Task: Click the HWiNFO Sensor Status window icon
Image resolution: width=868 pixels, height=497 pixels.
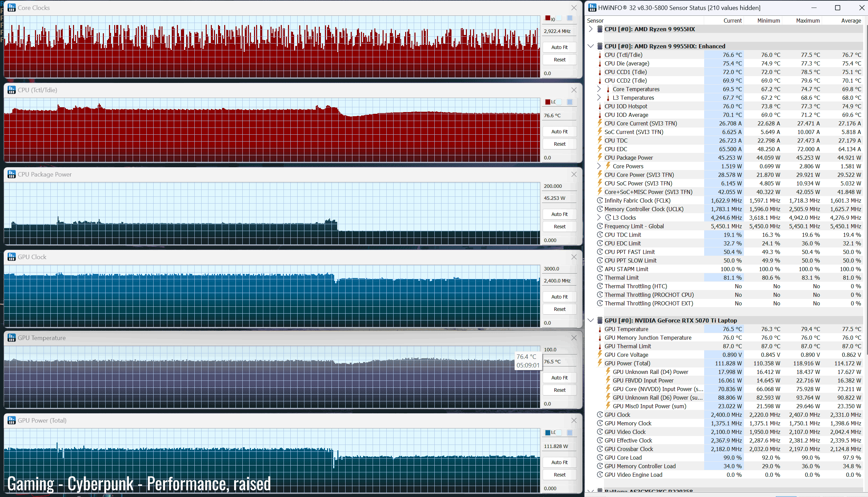Action: [592, 8]
